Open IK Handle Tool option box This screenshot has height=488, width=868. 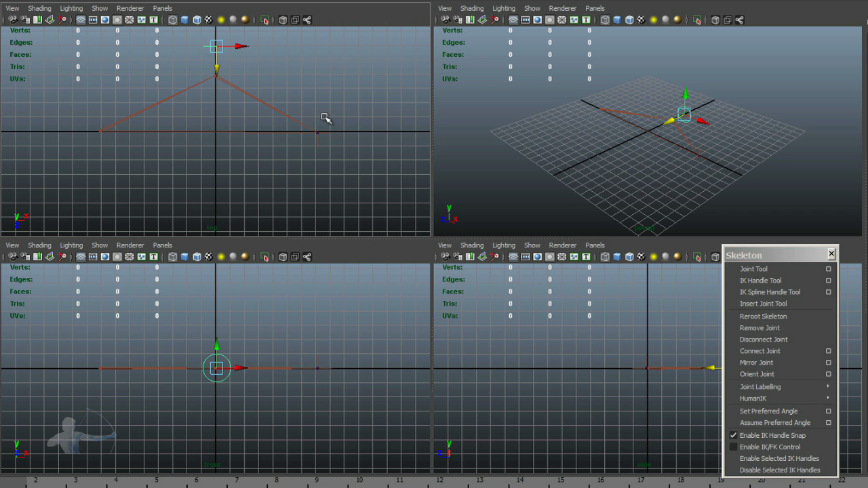coord(828,281)
